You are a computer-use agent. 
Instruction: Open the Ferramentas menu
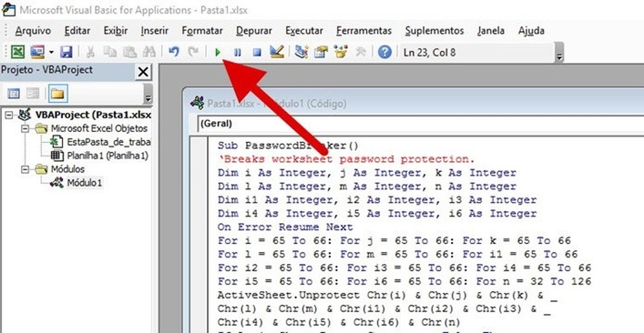pos(363,31)
